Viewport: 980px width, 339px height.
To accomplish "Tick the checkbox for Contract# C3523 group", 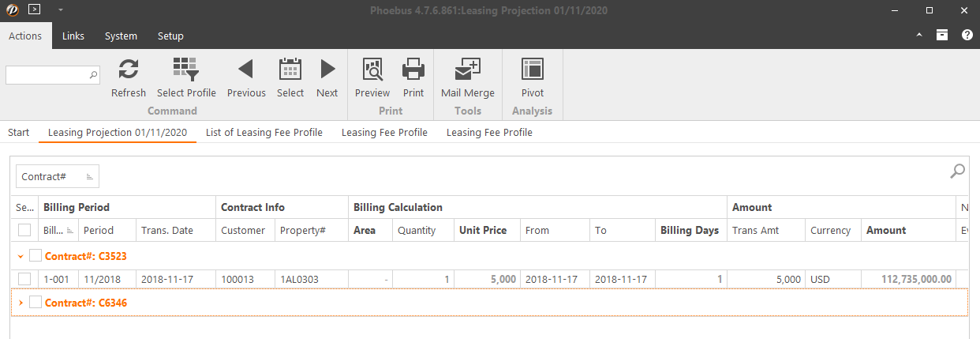I will coord(36,255).
